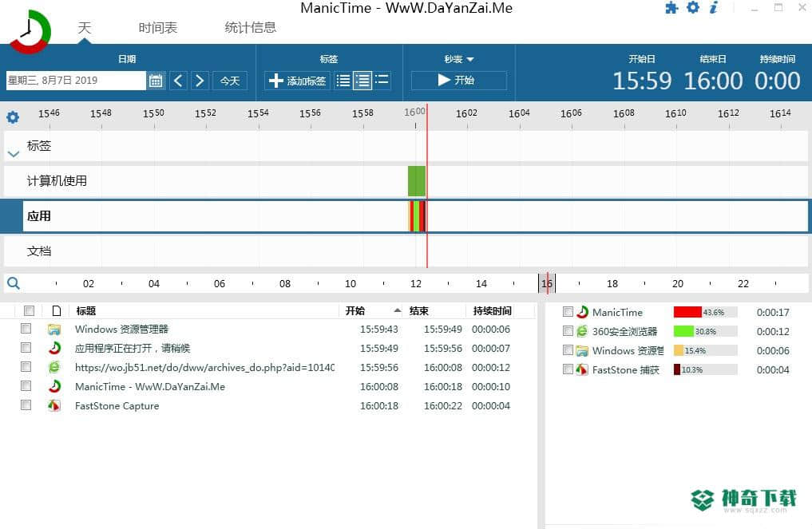
Task: Click the FastStone 捕获 icon in summary panel
Action: (582, 369)
